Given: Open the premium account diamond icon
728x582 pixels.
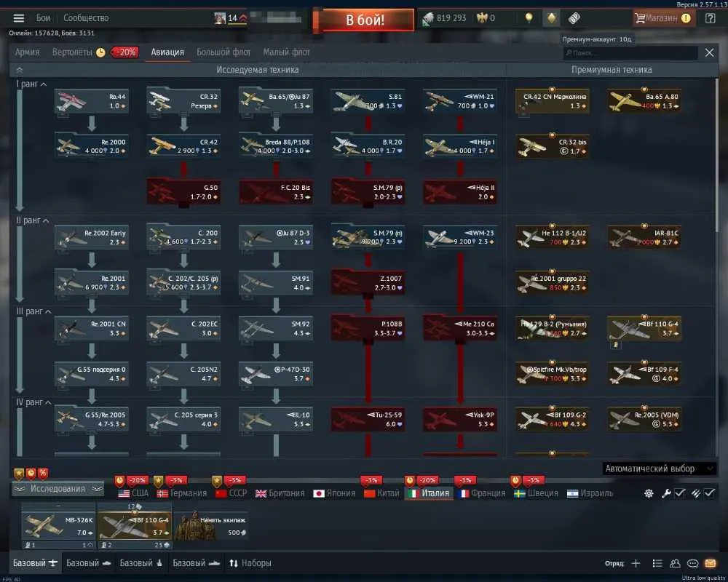Looking at the screenshot, I should point(551,18).
